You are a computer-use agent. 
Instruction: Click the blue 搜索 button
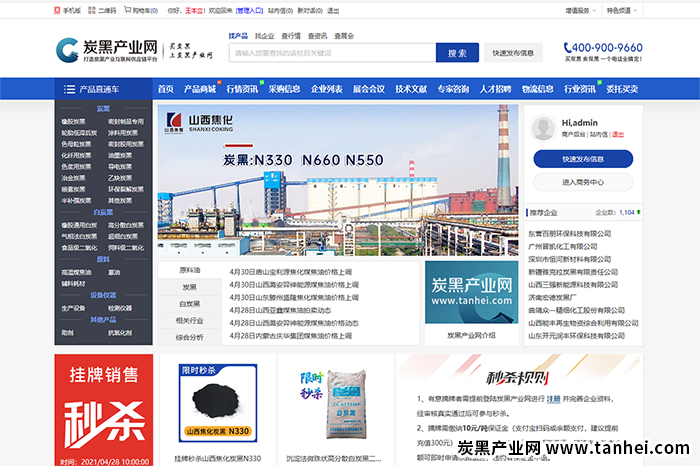(457, 53)
